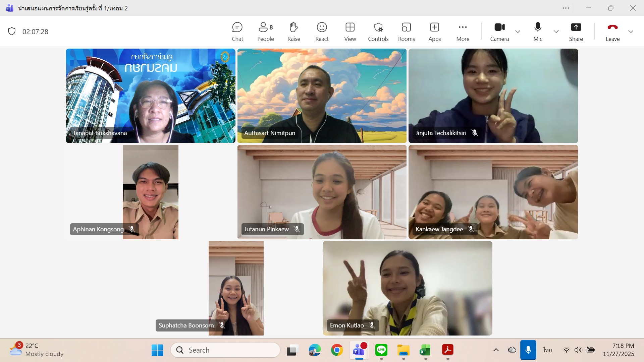Leave the meeting

coord(612,32)
